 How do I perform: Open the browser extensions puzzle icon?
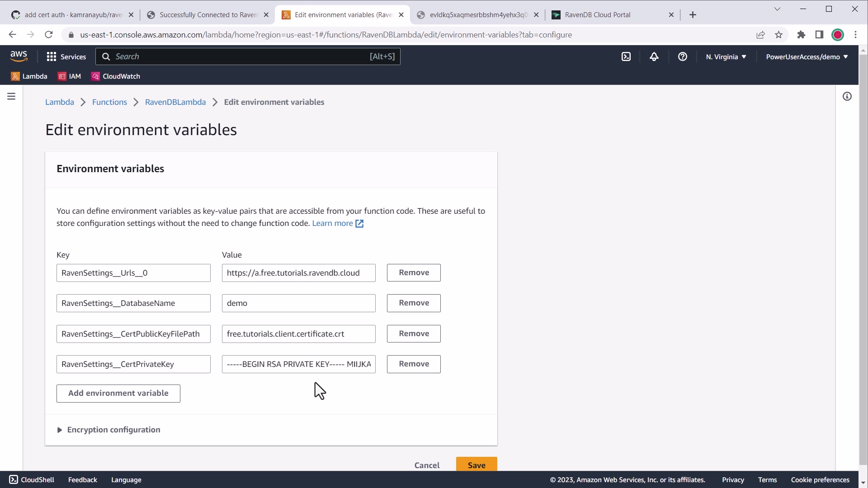pos(801,35)
